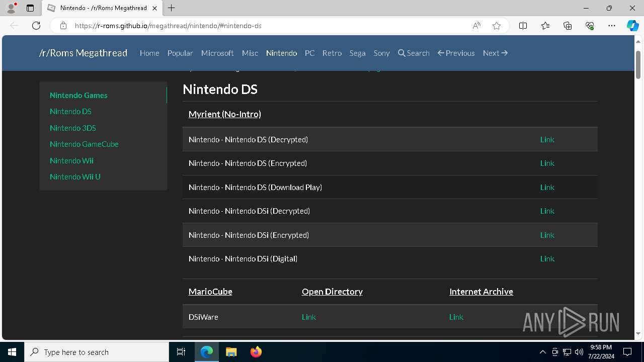This screenshot has height=362, width=644.
Task: Open a new tab with plus icon
Action: 172,8
